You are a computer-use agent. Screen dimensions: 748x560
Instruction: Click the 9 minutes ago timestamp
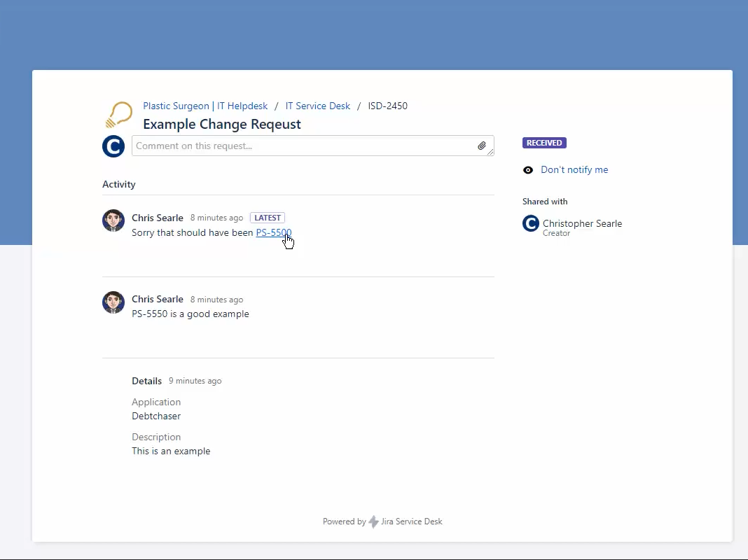(x=195, y=381)
